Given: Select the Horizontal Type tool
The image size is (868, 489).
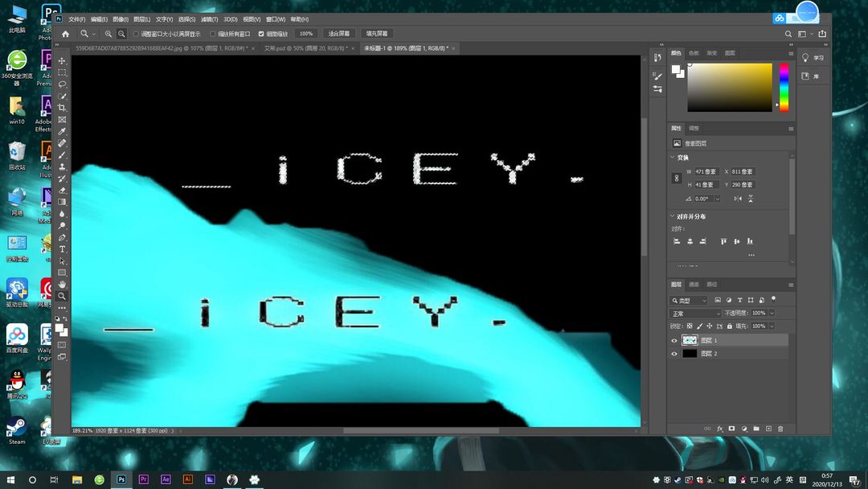Looking at the screenshot, I should pyautogui.click(x=62, y=249).
